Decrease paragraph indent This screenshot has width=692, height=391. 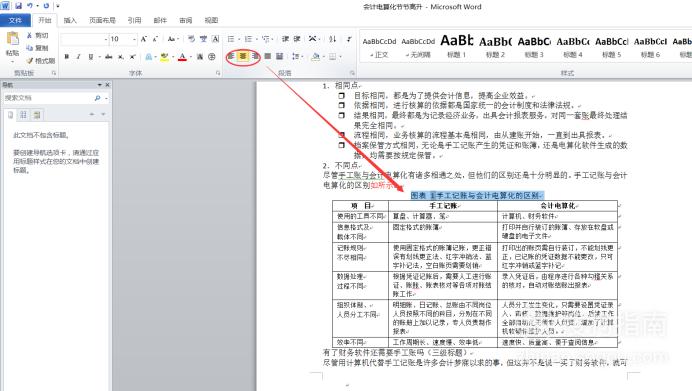click(286, 39)
